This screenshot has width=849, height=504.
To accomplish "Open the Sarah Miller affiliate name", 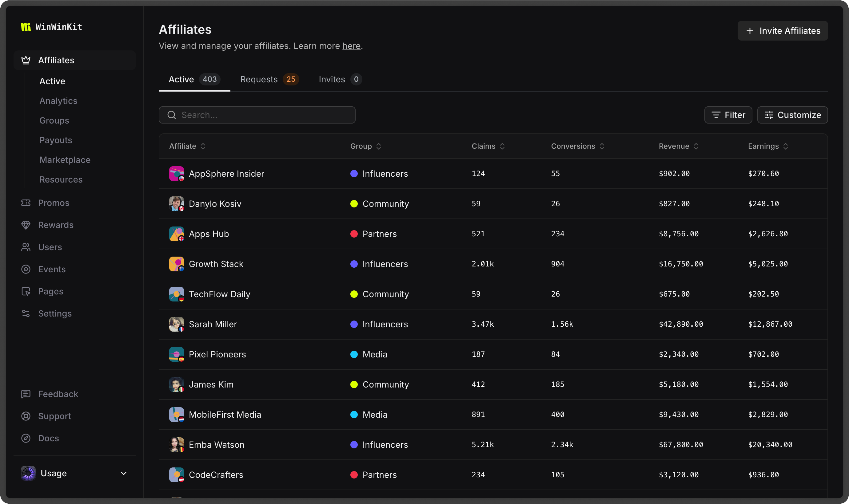I will [213, 324].
